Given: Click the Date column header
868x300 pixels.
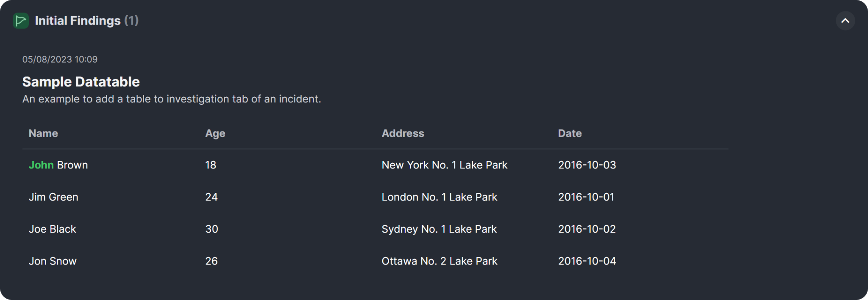Looking at the screenshot, I should (x=570, y=133).
